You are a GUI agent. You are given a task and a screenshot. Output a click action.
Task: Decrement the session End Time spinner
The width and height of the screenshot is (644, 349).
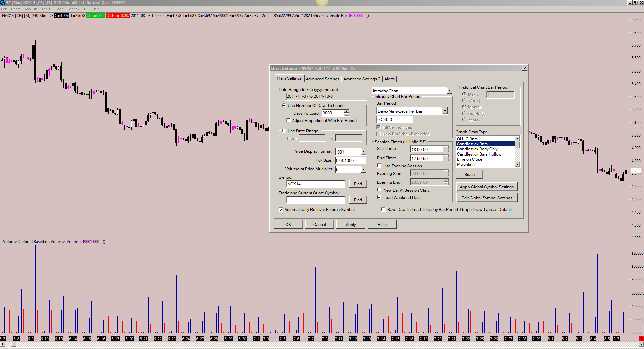446,160
